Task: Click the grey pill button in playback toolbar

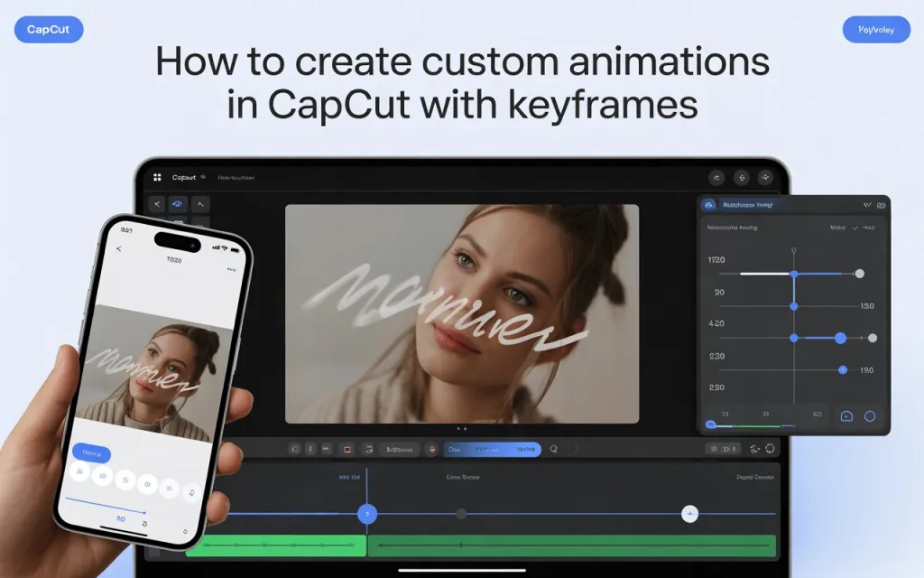Action: (x=400, y=450)
